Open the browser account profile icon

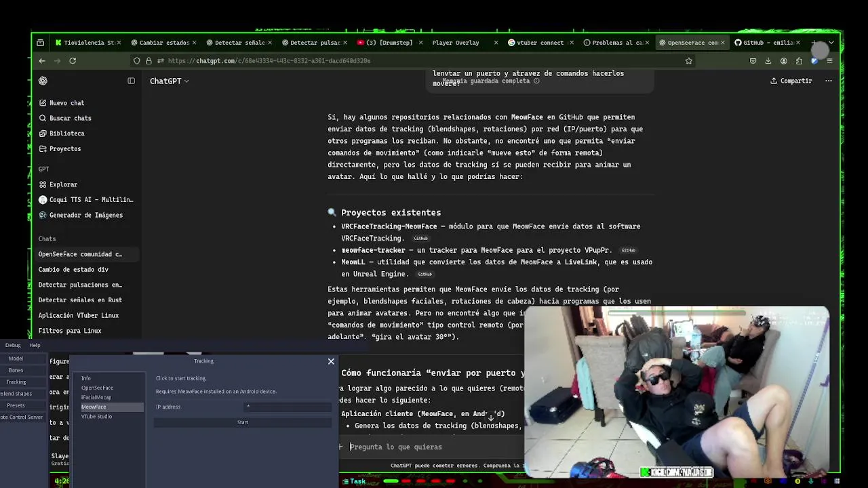pos(784,61)
